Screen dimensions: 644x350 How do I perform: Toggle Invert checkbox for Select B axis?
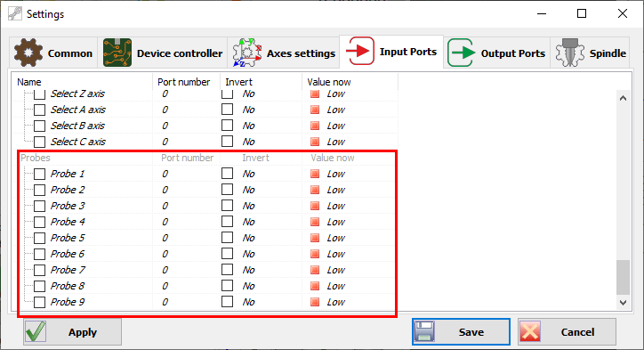(x=227, y=125)
